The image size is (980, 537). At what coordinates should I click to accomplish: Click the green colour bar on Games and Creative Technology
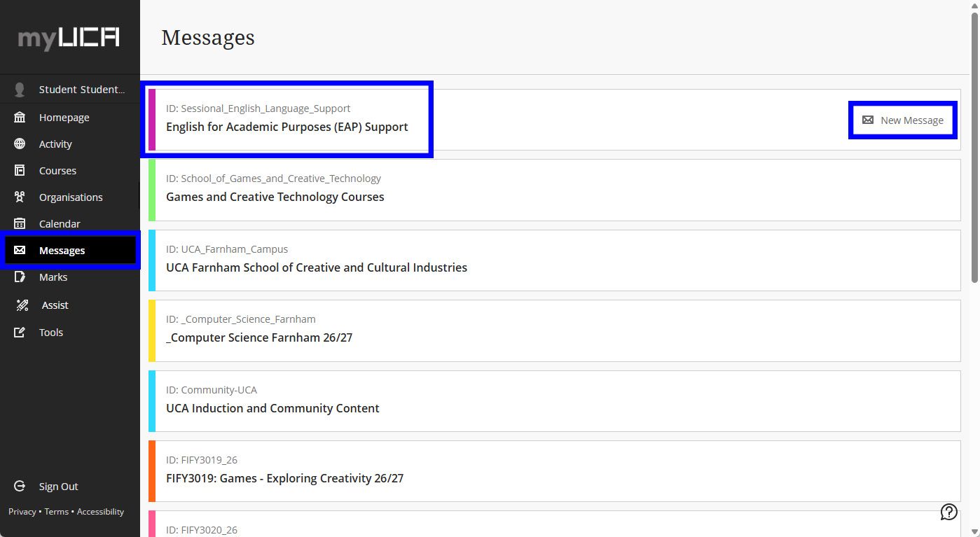click(x=152, y=190)
